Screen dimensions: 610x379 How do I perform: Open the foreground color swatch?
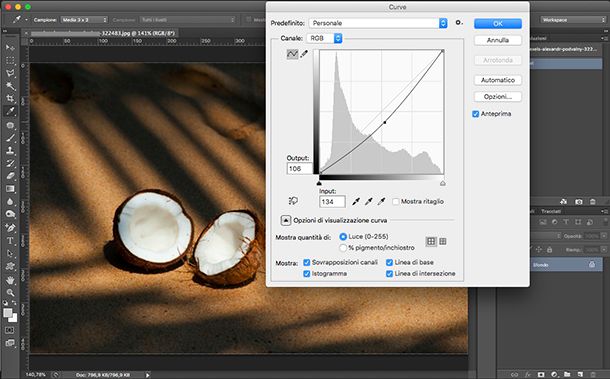click(7, 313)
